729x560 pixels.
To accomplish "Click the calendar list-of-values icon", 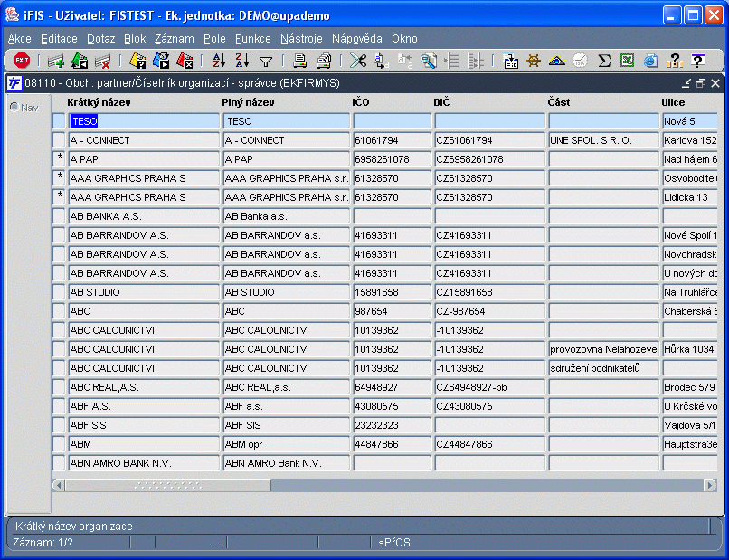I will click(510, 61).
